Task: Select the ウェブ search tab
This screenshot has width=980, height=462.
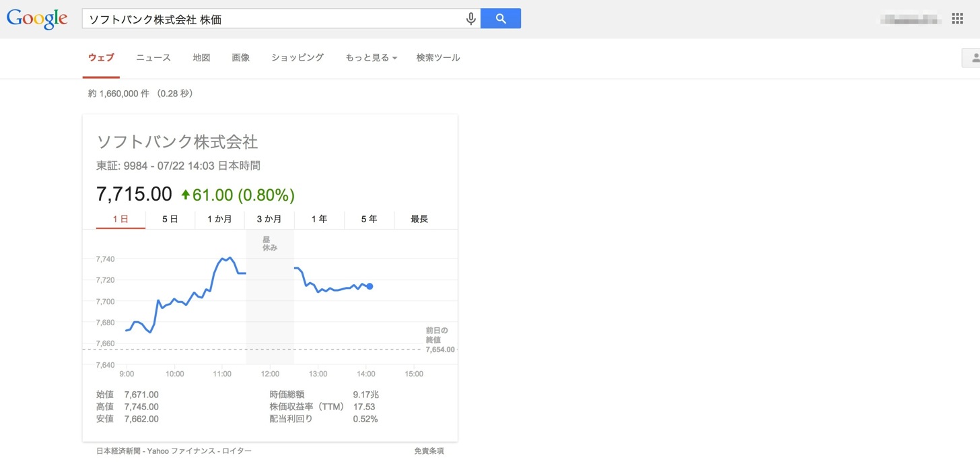Action: 101,58
